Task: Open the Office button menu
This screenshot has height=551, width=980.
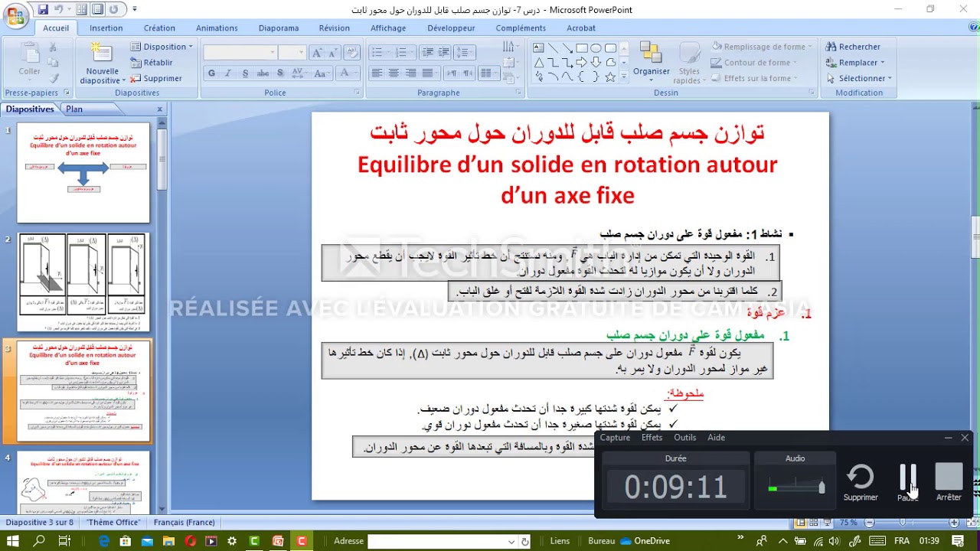Action: click(x=15, y=16)
